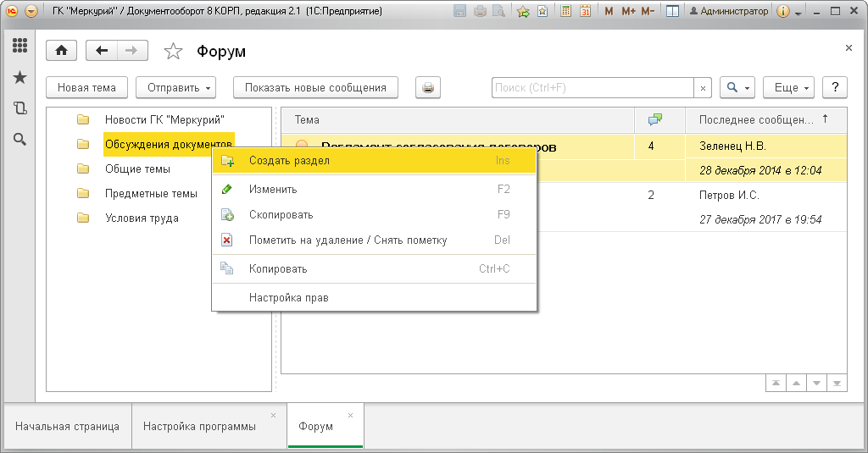Click the 27 декабря 2017 в 19:54 date
The image size is (868, 453).
pyautogui.click(x=760, y=219)
